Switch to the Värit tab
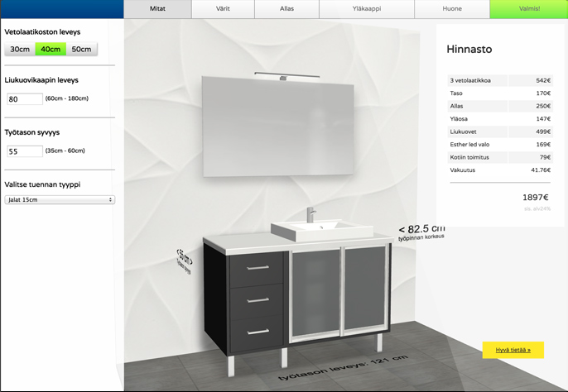The height and width of the screenshot is (392, 568). [x=223, y=9]
